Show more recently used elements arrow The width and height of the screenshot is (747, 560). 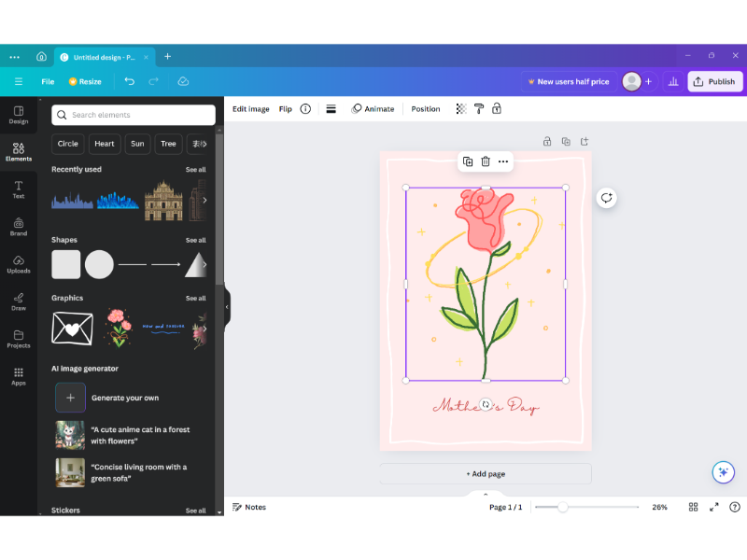(204, 200)
